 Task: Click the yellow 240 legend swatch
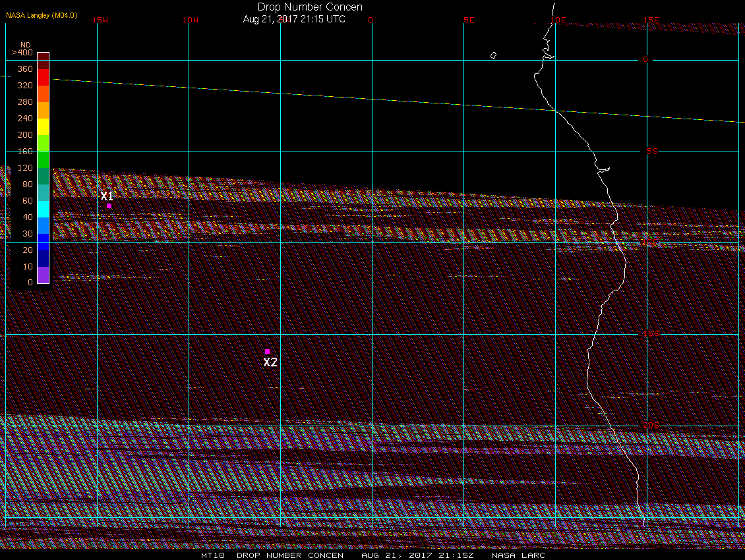point(44,126)
